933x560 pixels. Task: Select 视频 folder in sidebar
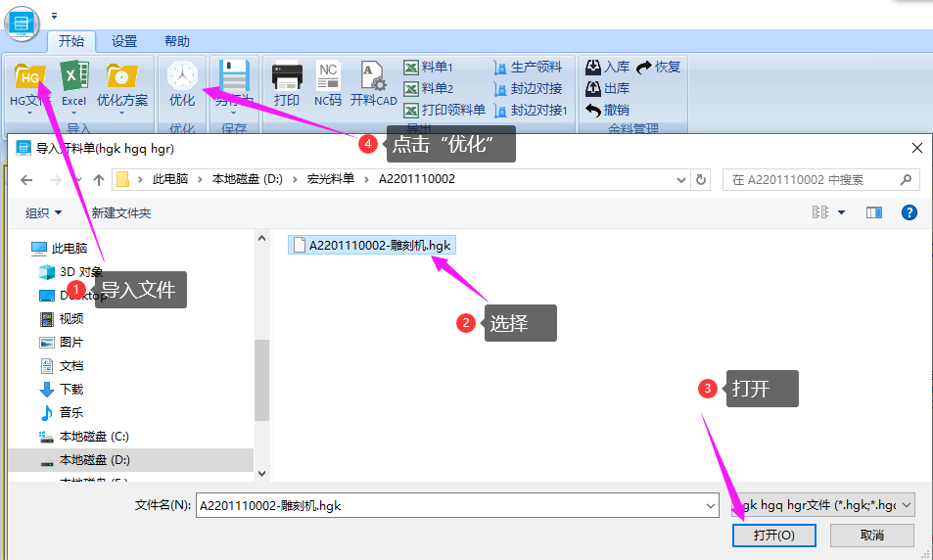click(x=62, y=319)
